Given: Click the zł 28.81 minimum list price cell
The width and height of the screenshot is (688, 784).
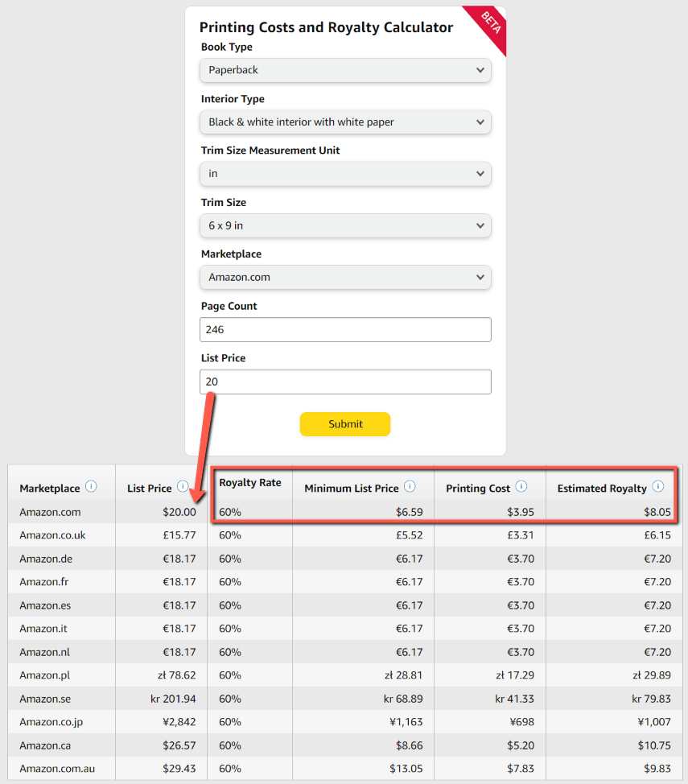Looking at the screenshot, I should click(403, 675).
